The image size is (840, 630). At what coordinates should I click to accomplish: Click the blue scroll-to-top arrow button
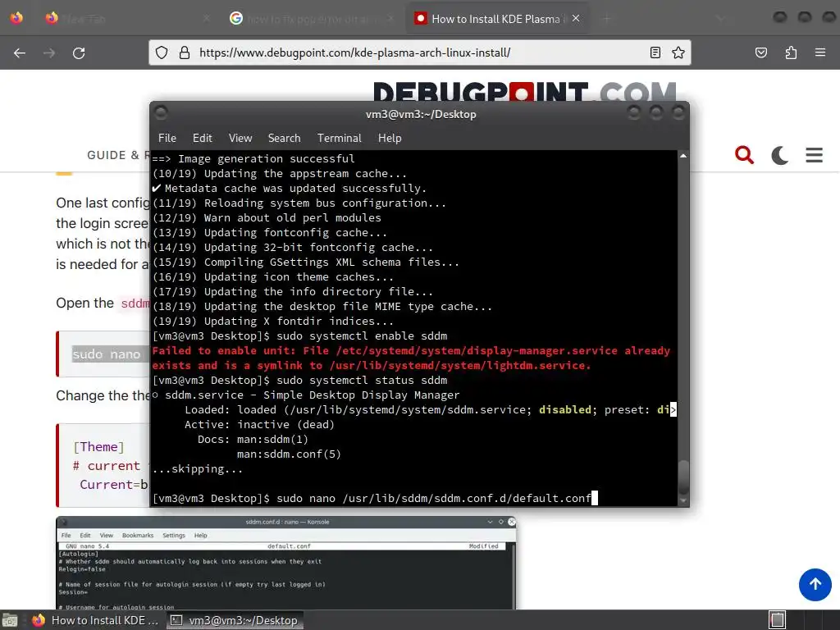[815, 584]
